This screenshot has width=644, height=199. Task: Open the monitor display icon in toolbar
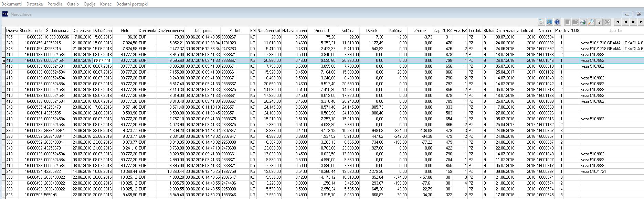click(x=549, y=22)
